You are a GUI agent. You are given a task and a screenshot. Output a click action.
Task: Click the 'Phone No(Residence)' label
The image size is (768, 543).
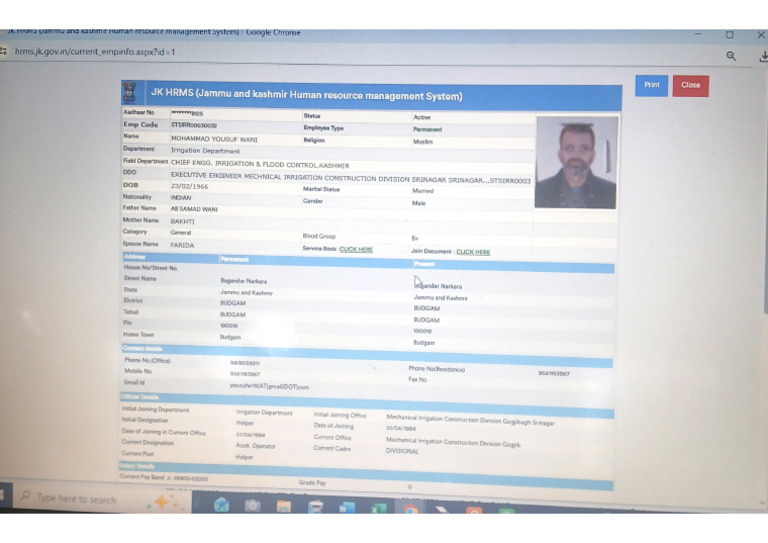pyautogui.click(x=437, y=369)
